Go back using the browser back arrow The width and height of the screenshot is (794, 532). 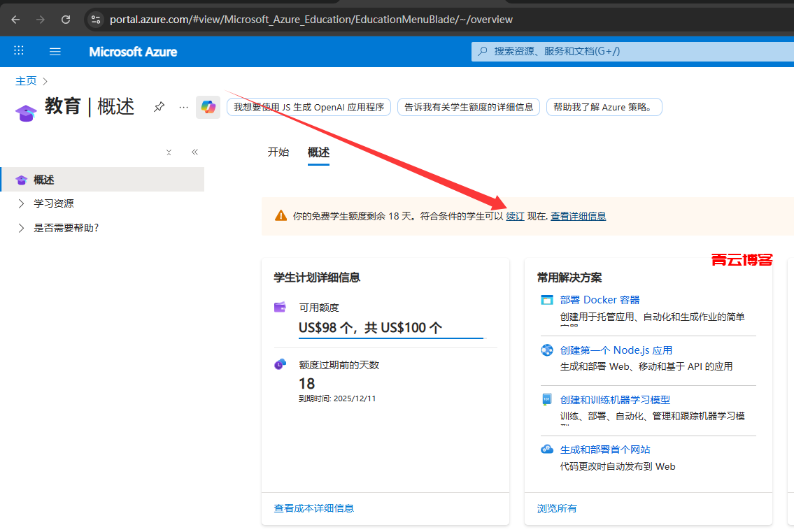(x=15, y=20)
